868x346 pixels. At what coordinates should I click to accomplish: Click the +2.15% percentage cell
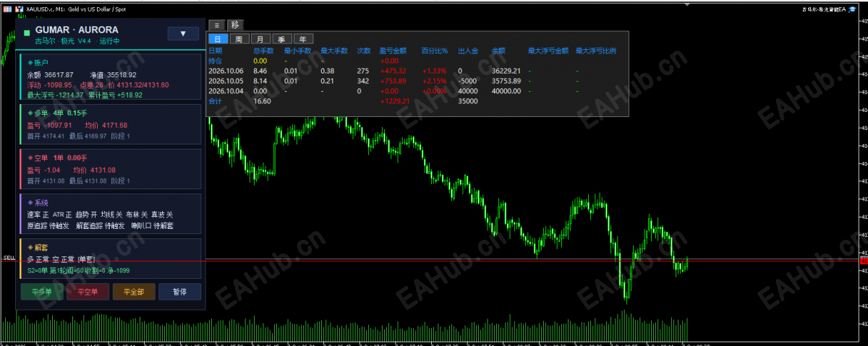(x=434, y=81)
